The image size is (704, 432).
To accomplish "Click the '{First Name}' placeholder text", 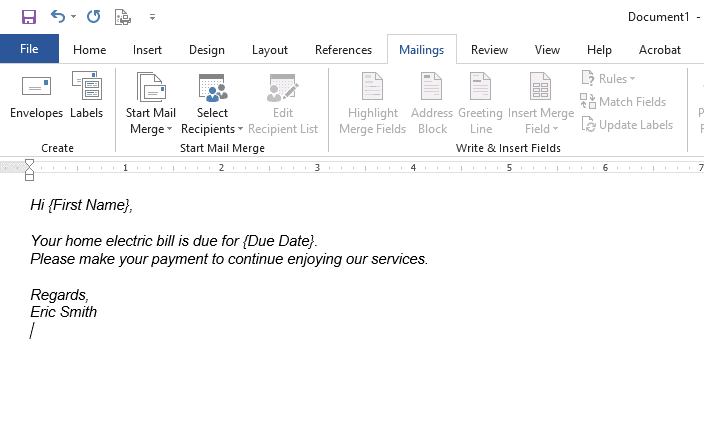I will coord(89,205).
